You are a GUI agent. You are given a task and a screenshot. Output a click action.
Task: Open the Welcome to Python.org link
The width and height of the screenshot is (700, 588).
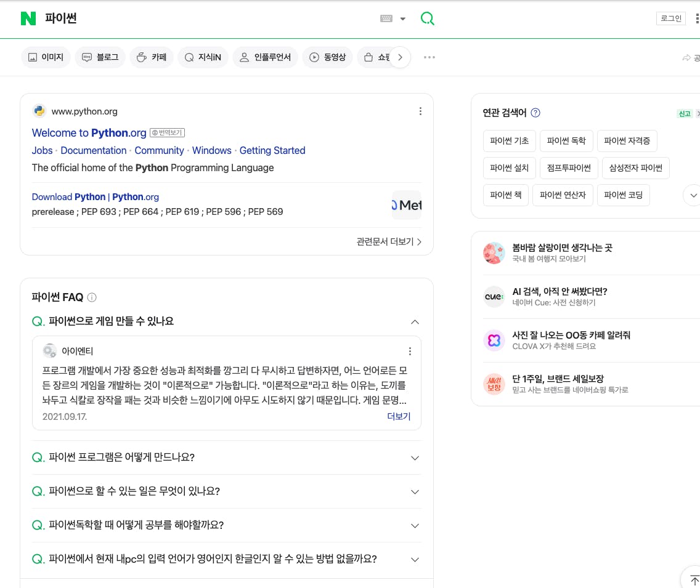point(89,133)
